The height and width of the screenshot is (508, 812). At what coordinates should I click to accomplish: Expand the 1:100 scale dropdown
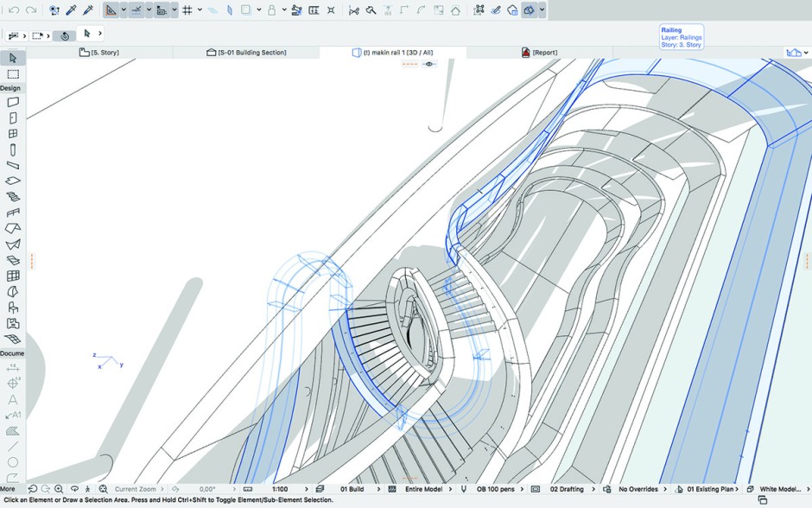pos(280,489)
